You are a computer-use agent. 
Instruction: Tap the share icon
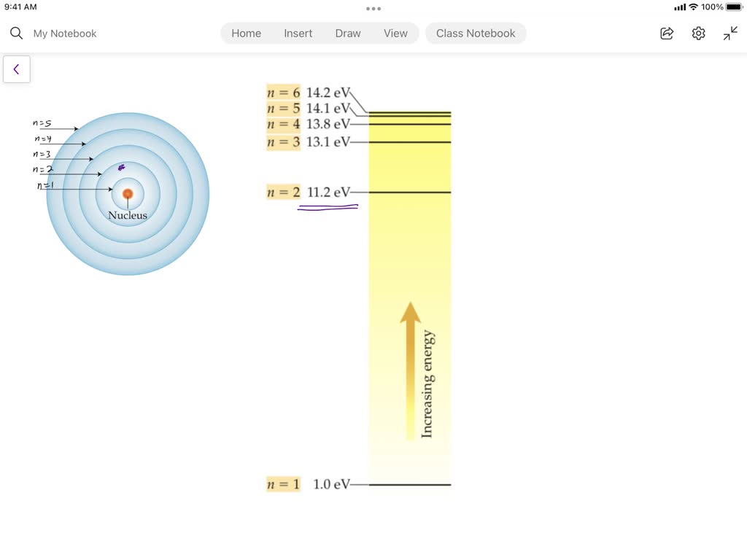point(667,34)
